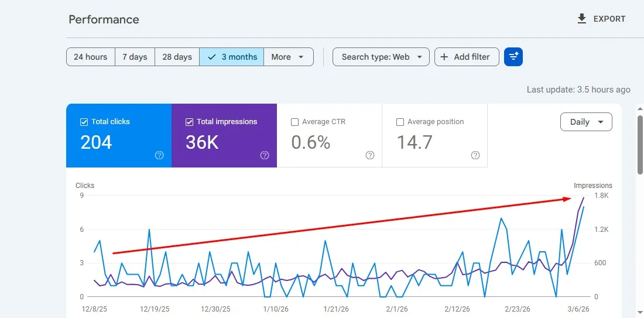Click the help icon on Total clicks card
The height and width of the screenshot is (318, 644).
(159, 155)
